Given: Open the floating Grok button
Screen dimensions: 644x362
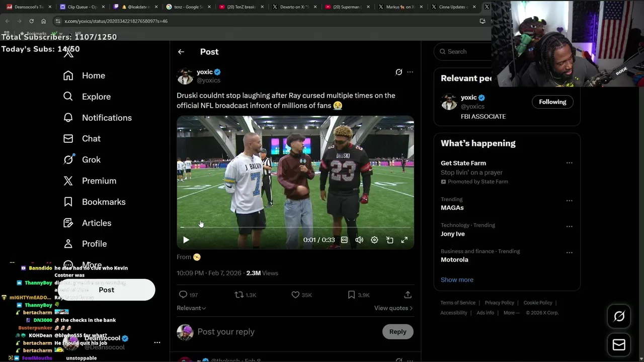Looking at the screenshot, I should click(x=619, y=316).
